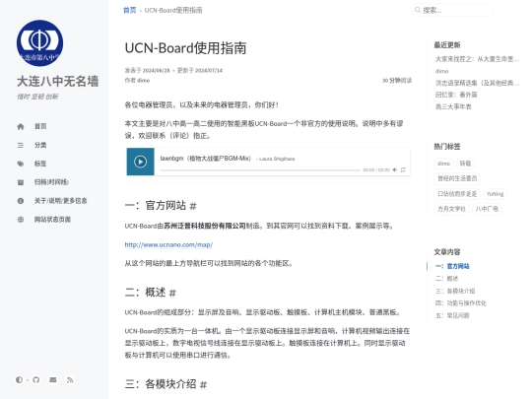The image size is (532, 399).
Task: Jump to 一：官方网站 in table of contents
Action: click(452, 266)
